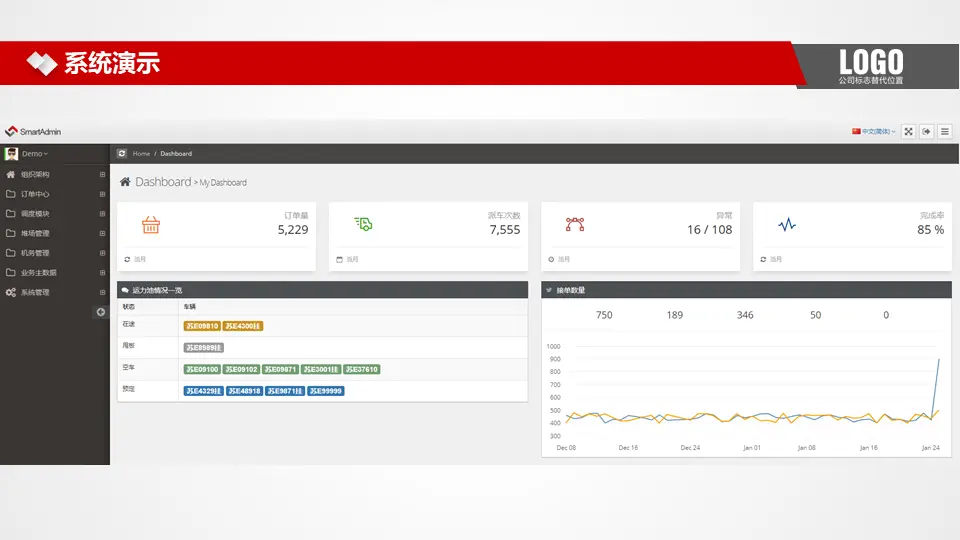Click the orange shopping basket icon
This screenshot has height=540, width=960.
pos(151,225)
